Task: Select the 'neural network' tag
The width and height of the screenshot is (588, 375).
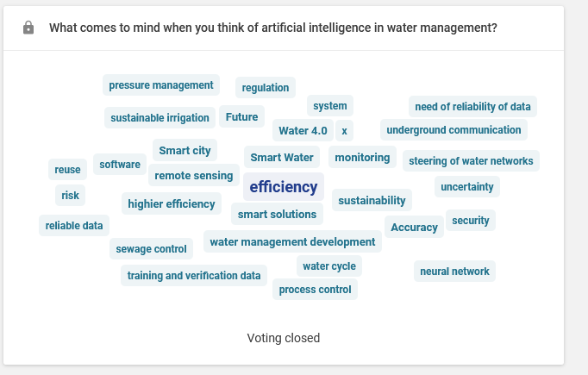Action: tap(454, 272)
